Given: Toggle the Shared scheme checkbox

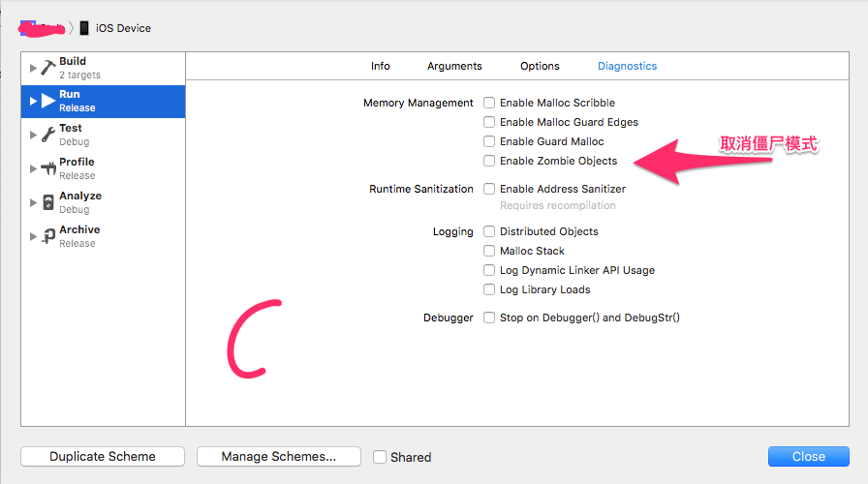Looking at the screenshot, I should 381,457.
